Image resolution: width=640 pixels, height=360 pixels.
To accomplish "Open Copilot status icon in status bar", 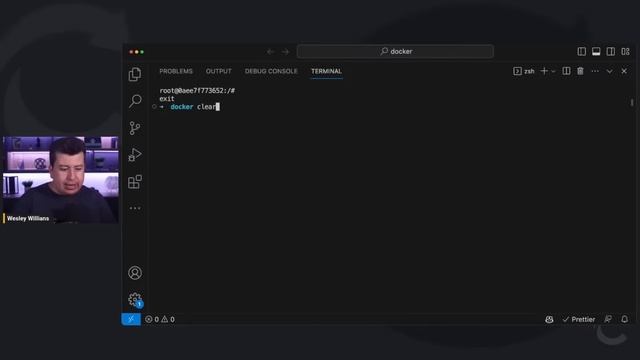I will [549, 319].
